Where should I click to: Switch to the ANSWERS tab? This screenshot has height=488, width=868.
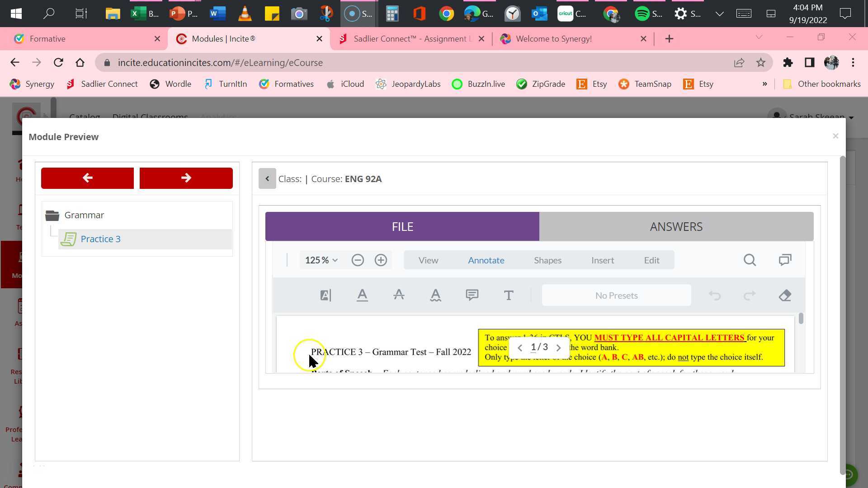point(676,226)
